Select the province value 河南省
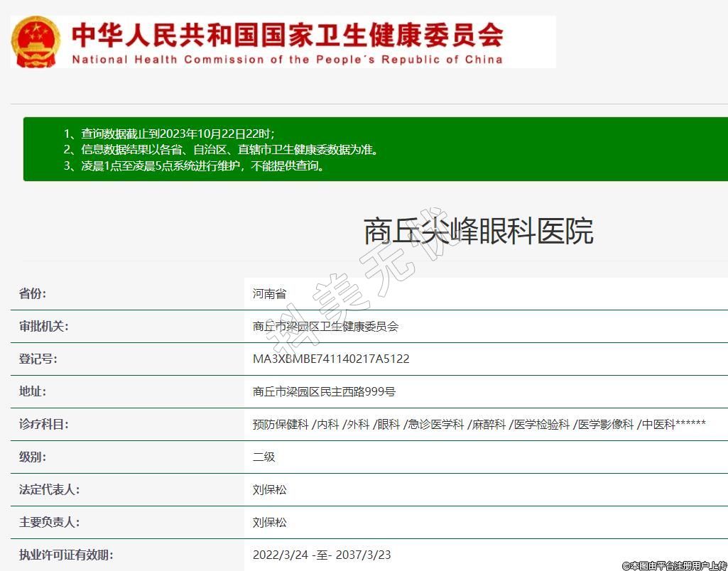 pos(269,293)
